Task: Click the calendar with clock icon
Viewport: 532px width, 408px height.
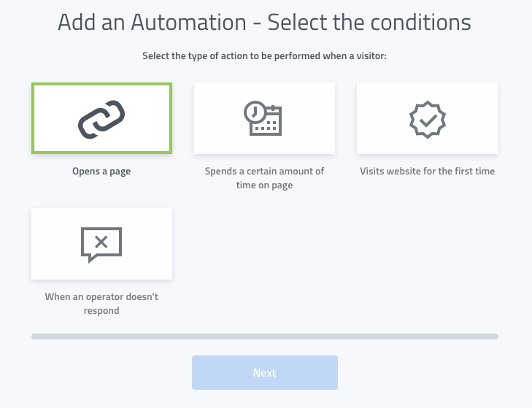Action: tap(263, 118)
